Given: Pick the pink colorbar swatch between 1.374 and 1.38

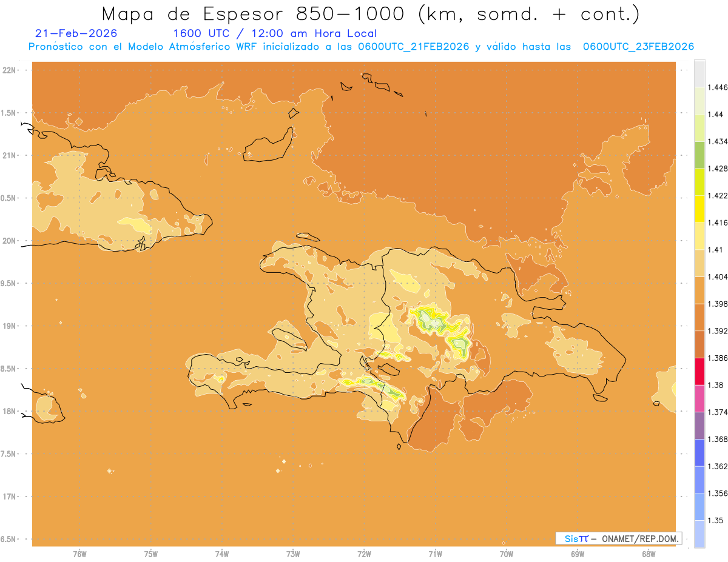Looking at the screenshot, I should (x=699, y=398).
